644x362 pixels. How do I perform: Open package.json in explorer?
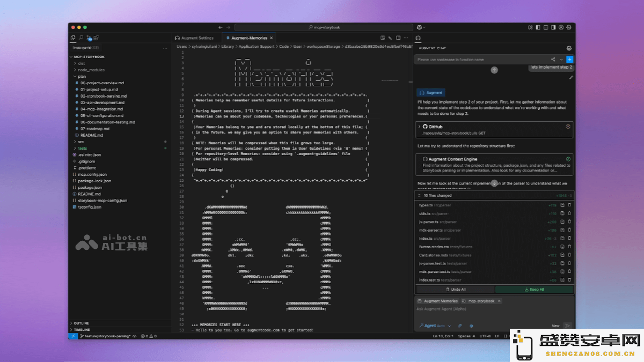[x=90, y=187]
